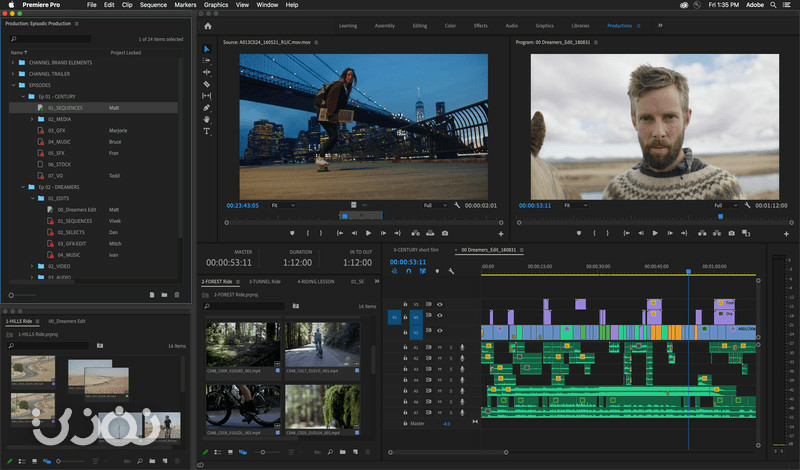Expand the 02_MEDIA folder
The height and width of the screenshot is (470, 800).
(32, 119)
